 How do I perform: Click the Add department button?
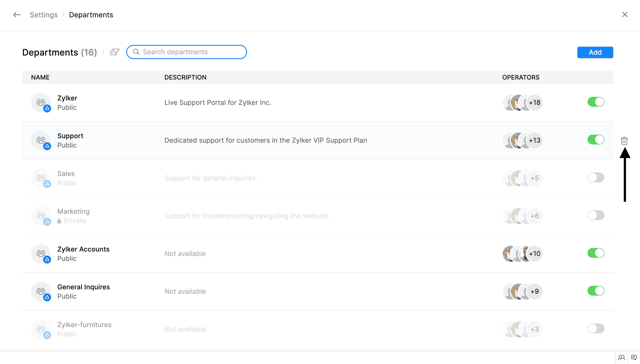595,52
